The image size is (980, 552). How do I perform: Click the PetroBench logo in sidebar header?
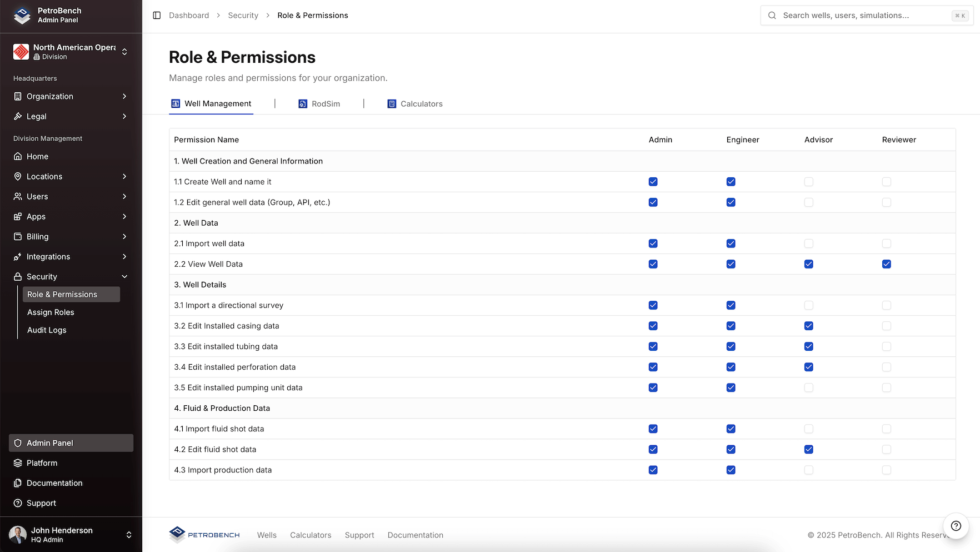tap(22, 15)
